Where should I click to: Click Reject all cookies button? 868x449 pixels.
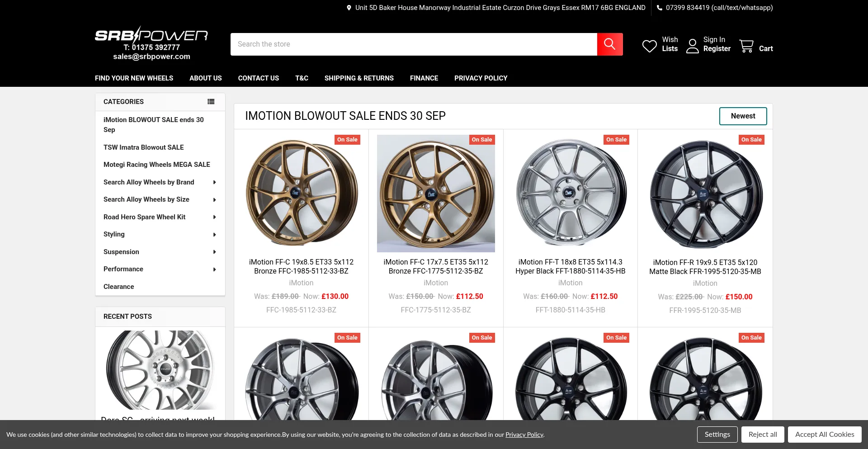click(x=762, y=435)
